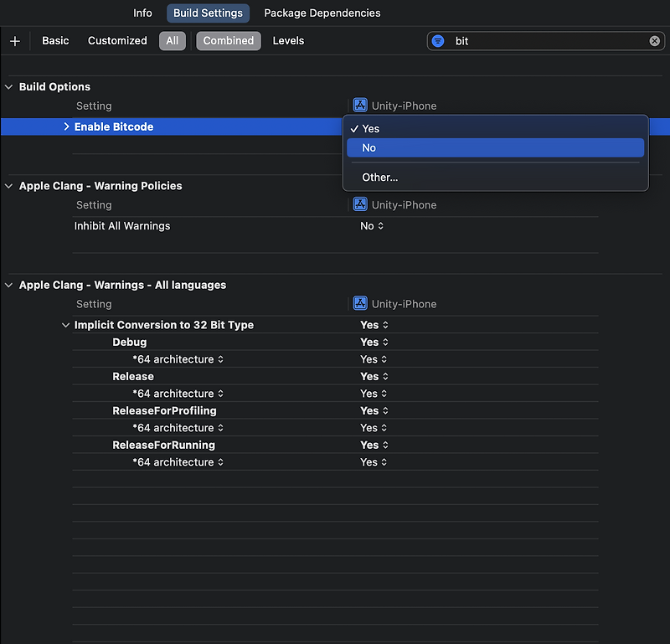Click the Customized settings filter button
Viewport: 670px width, 644px height.
[x=116, y=40]
